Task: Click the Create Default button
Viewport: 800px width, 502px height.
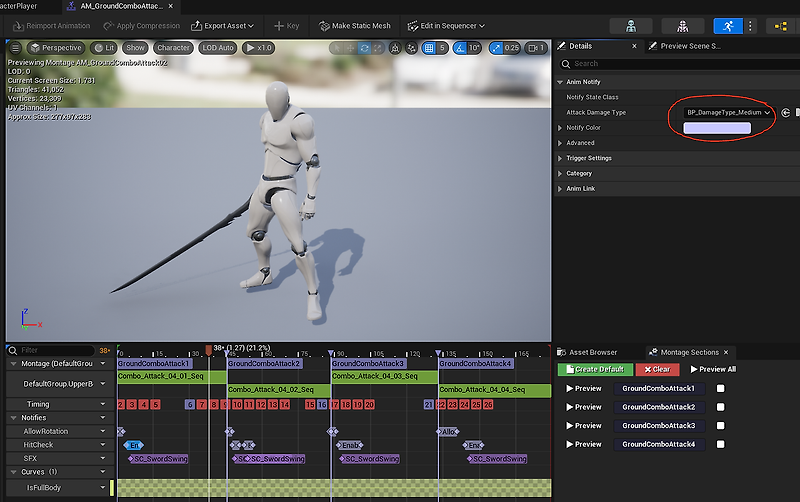Action: click(595, 369)
